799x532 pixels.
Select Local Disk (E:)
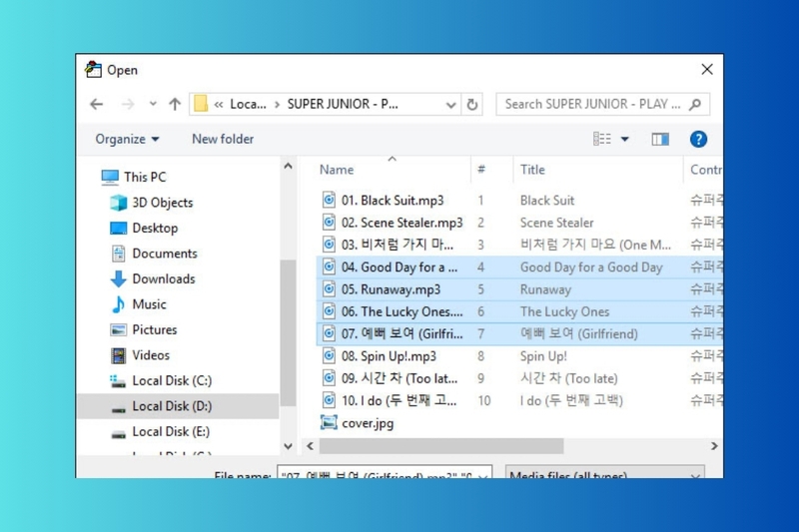(x=160, y=432)
